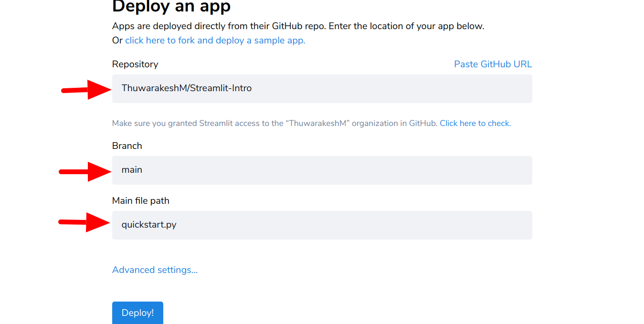Focus the Repository input with ThuwarakeshM/Streamlit-Intro
The width and height of the screenshot is (644, 324).
pyautogui.click(x=322, y=89)
